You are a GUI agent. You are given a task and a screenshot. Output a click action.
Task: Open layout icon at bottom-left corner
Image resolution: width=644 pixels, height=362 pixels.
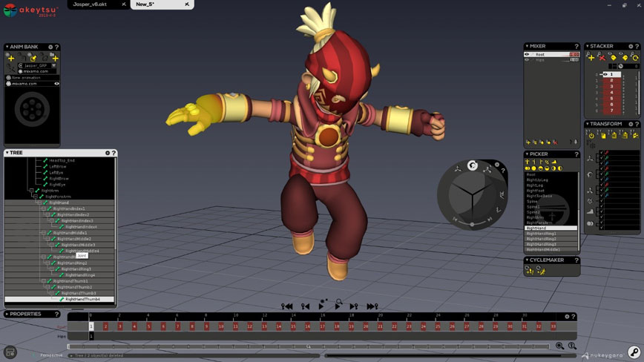click(x=10, y=352)
